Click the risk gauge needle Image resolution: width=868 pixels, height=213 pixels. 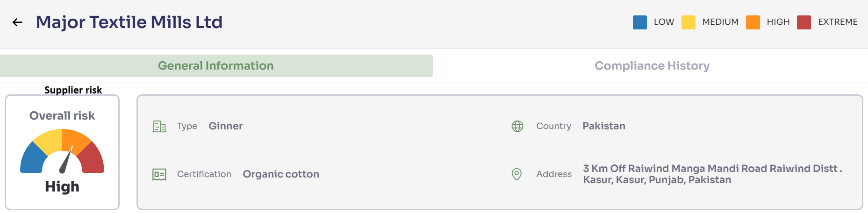tap(66, 160)
